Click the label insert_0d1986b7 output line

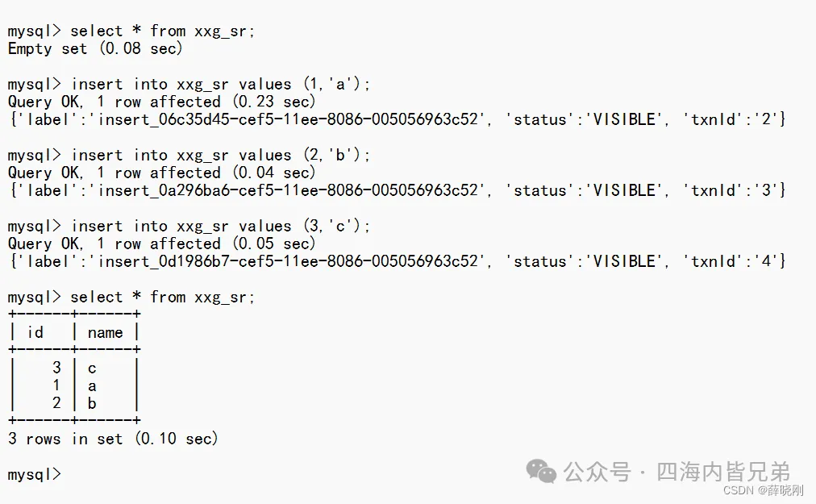click(395, 262)
